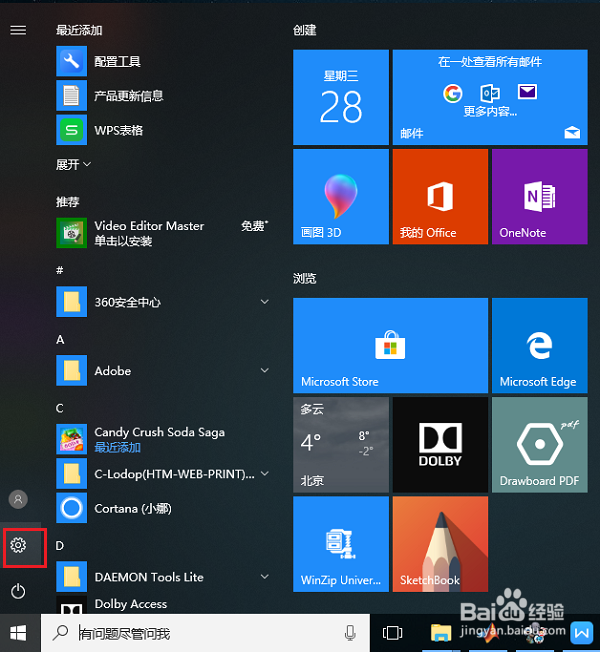Open OneNote tile
Image resolution: width=600 pixels, height=652 pixels.
pos(539,197)
